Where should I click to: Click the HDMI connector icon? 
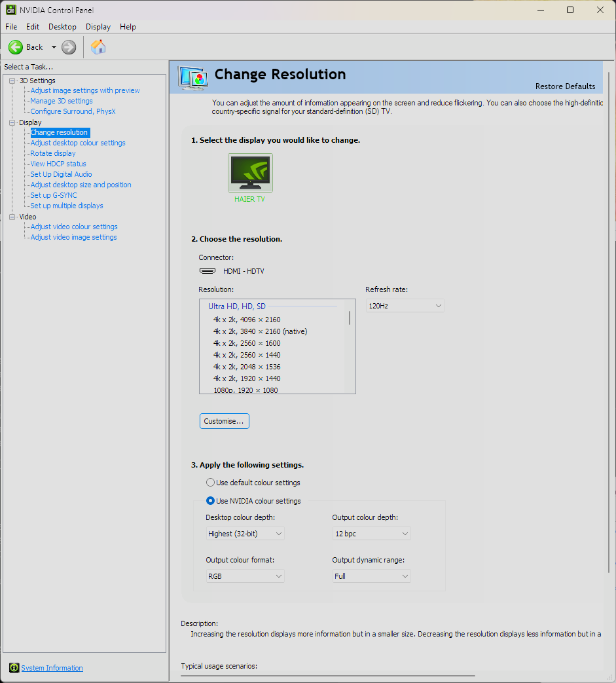coord(208,271)
